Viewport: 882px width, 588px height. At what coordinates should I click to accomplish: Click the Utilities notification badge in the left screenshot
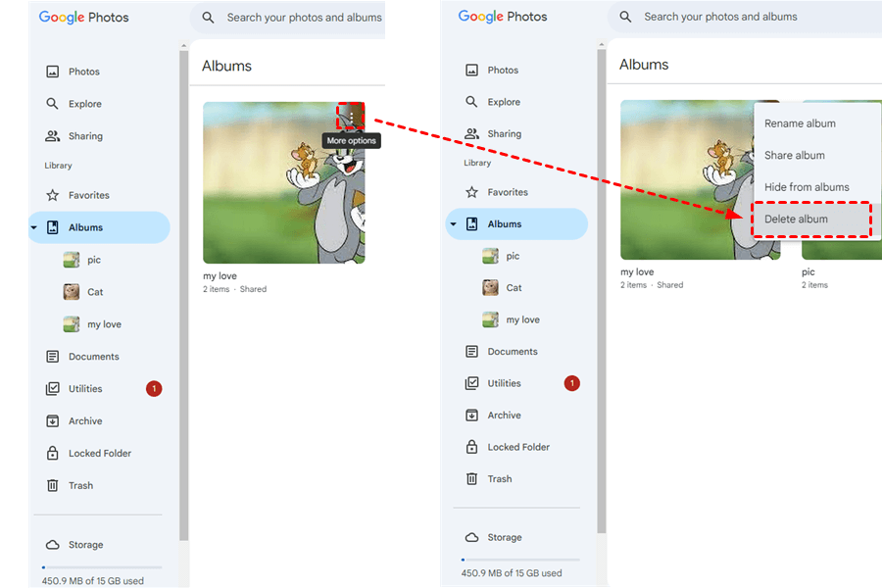(x=154, y=389)
